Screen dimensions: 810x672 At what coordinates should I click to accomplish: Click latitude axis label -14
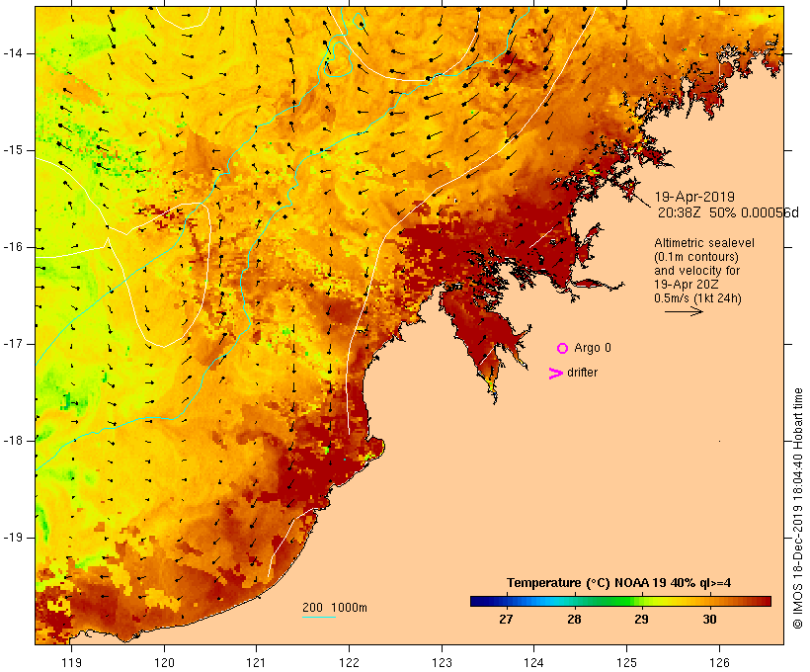pyautogui.click(x=12, y=53)
